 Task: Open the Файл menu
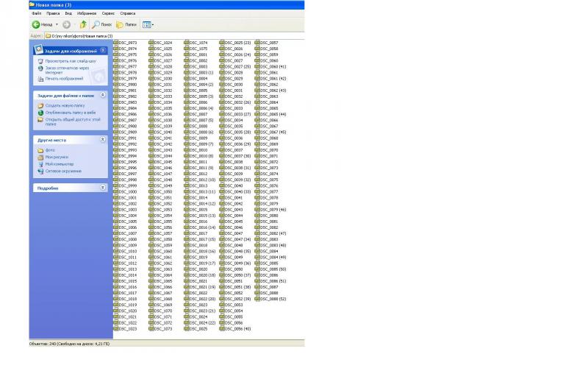(36, 13)
